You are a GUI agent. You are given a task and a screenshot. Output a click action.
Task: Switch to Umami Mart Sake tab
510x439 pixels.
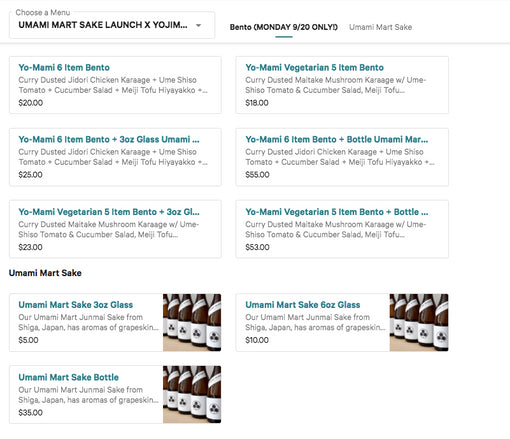click(x=380, y=27)
